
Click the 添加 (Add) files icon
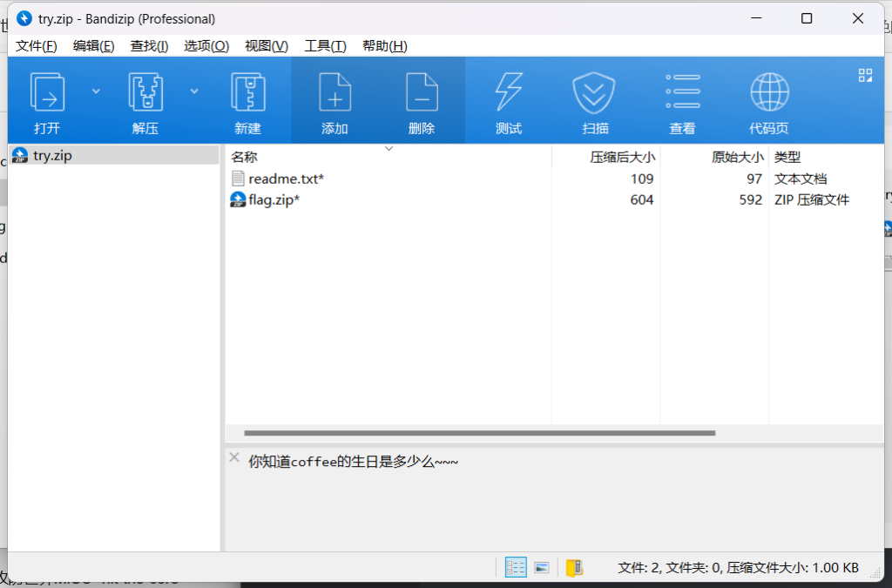[334, 93]
